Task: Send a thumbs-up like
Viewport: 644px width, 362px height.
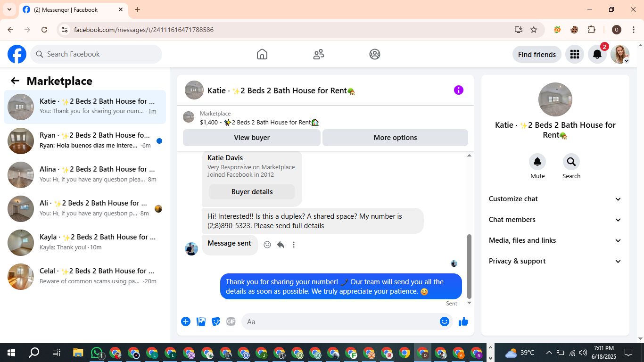Action: coord(463,321)
